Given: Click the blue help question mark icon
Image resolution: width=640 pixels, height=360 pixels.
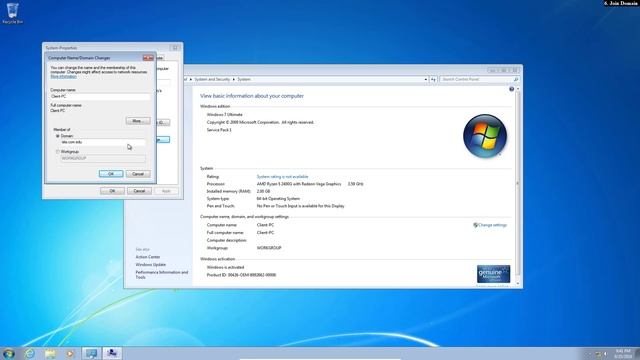Looking at the screenshot, I should pyautogui.click(x=511, y=89).
